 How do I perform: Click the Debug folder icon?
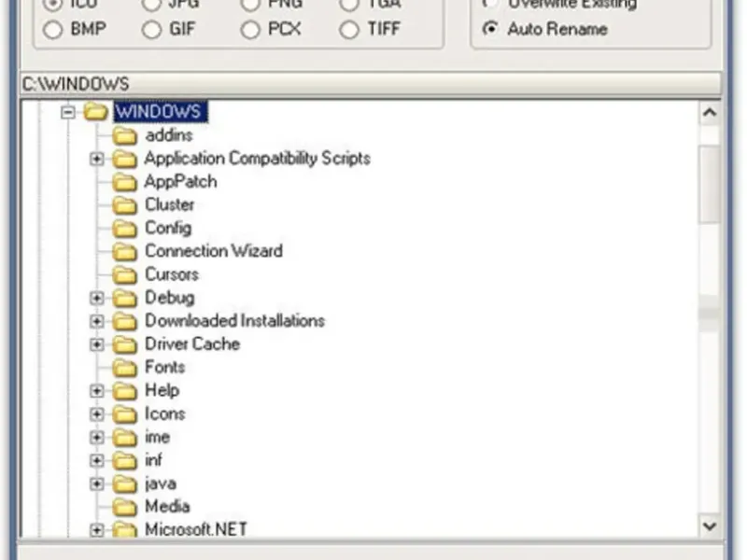(x=125, y=298)
